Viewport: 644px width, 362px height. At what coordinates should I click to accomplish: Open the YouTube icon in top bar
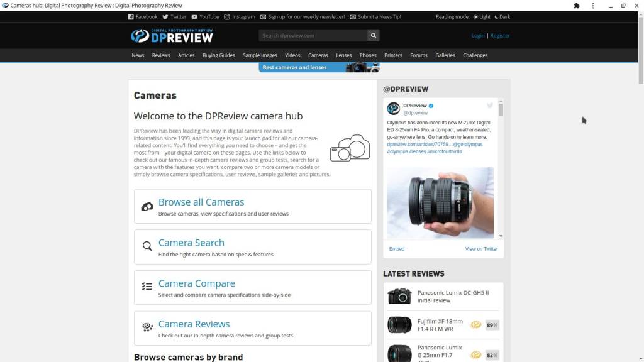[x=194, y=17]
